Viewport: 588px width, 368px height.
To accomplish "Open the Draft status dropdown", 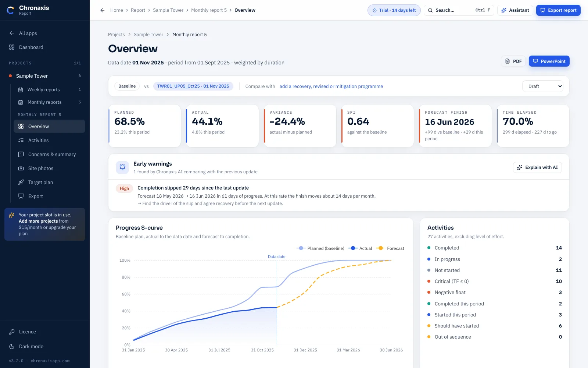I will point(543,86).
